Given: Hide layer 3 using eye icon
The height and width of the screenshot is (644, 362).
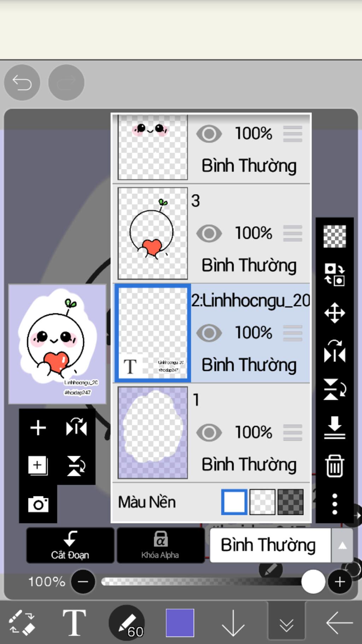Looking at the screenshot, I should (209, 234).
